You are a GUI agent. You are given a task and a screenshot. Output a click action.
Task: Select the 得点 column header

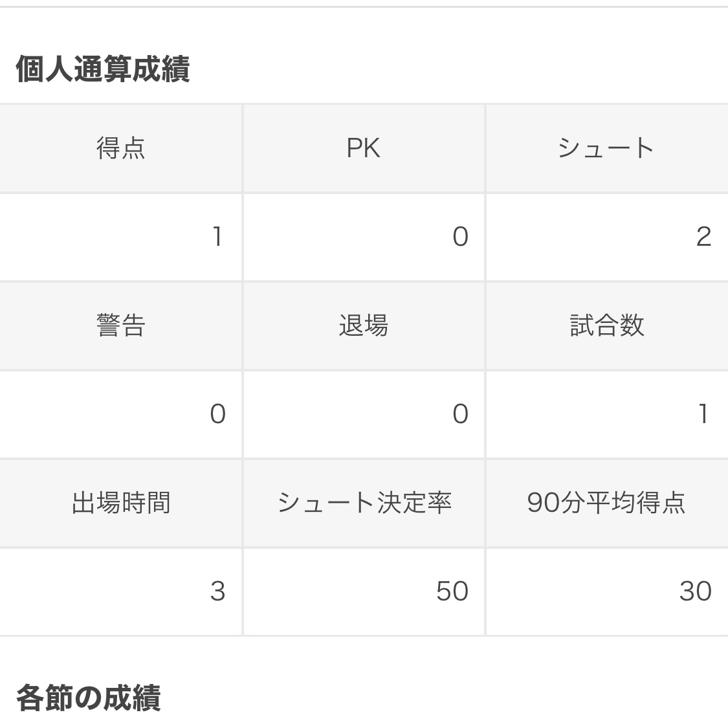pos(121,148)
